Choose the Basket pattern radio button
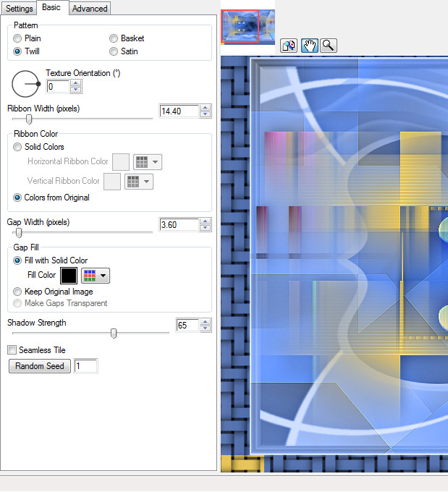The image size is (448, 492). pyautogui.click(x=114, y=38)
